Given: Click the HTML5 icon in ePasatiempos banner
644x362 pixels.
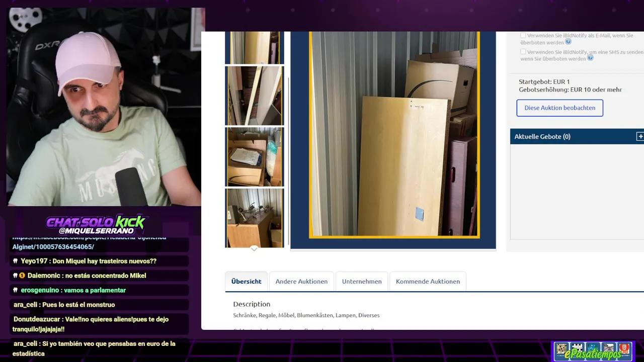Looking at the screenshot, I should click(x=624, y=349).
